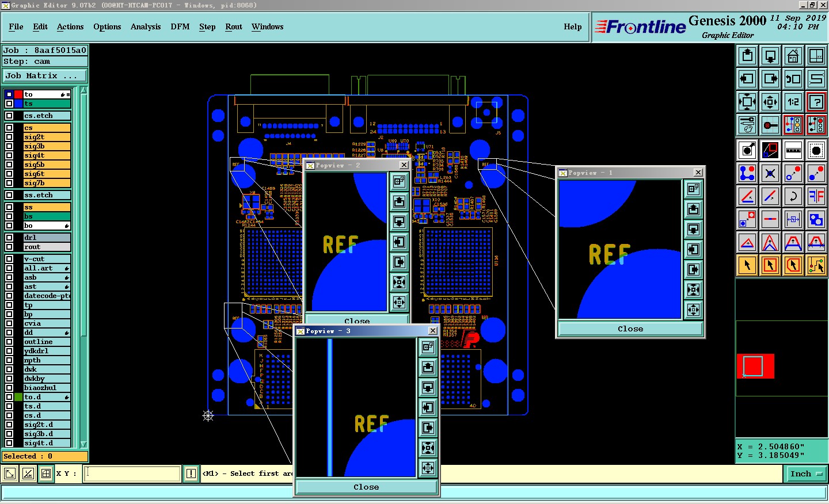Click the Home view icon
Screen dimensions: 829x504
tap(793, 56)
